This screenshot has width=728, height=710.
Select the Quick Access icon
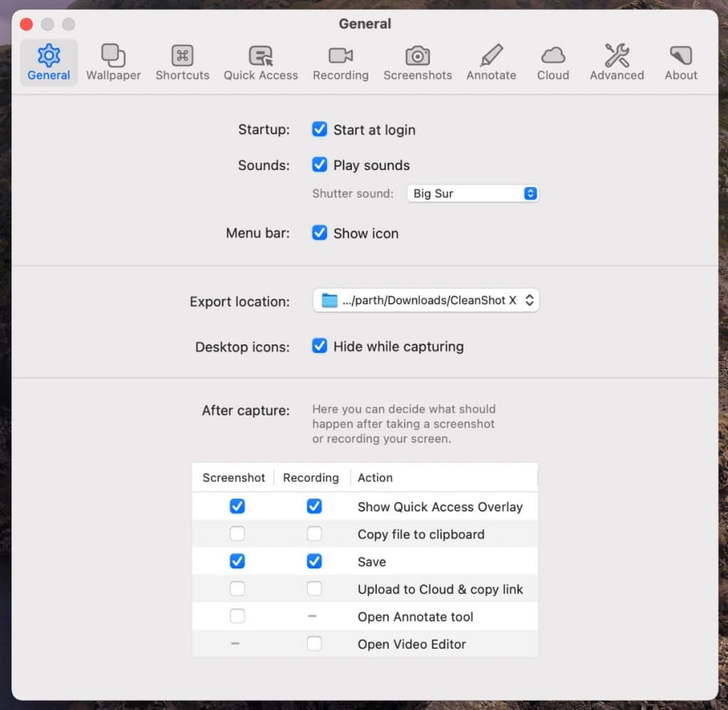260,55
